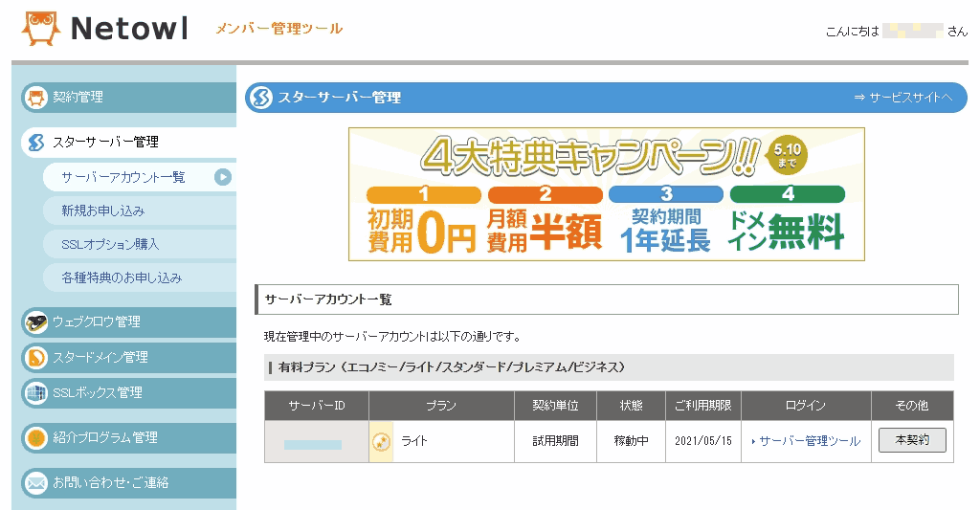
Task: Click the スタードメイン管理 orange icon
Action: coord(36,358)
